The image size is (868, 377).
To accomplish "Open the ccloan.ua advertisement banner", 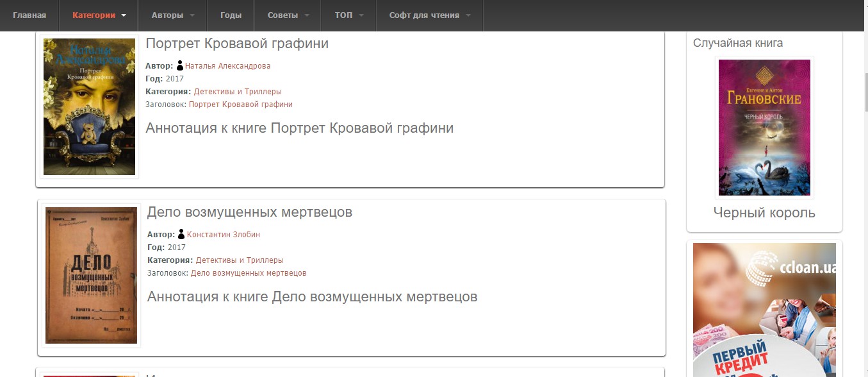I will (764, 310).
